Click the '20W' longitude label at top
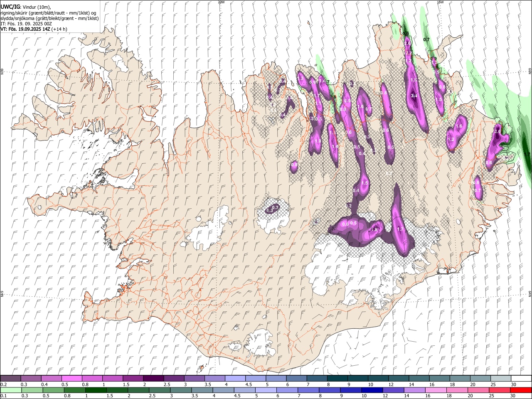The width and height of the screenshot is (532, 399). pos(221,2)
